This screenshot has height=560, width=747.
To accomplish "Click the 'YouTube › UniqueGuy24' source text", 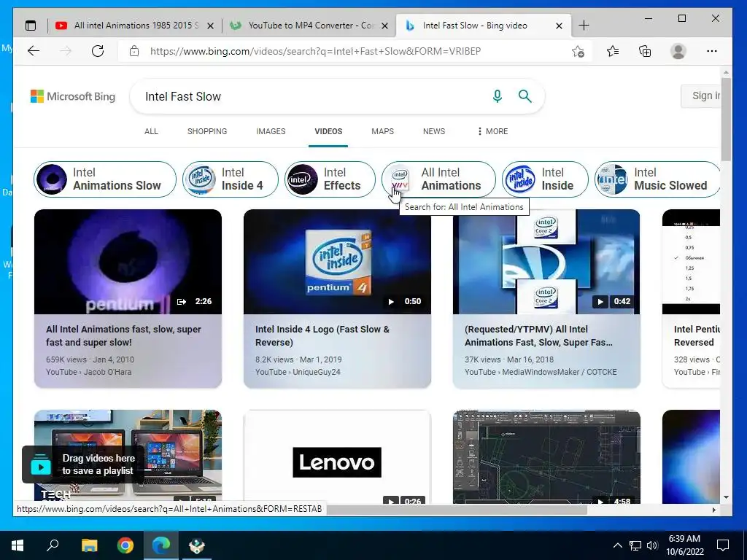I will [298, 372].
